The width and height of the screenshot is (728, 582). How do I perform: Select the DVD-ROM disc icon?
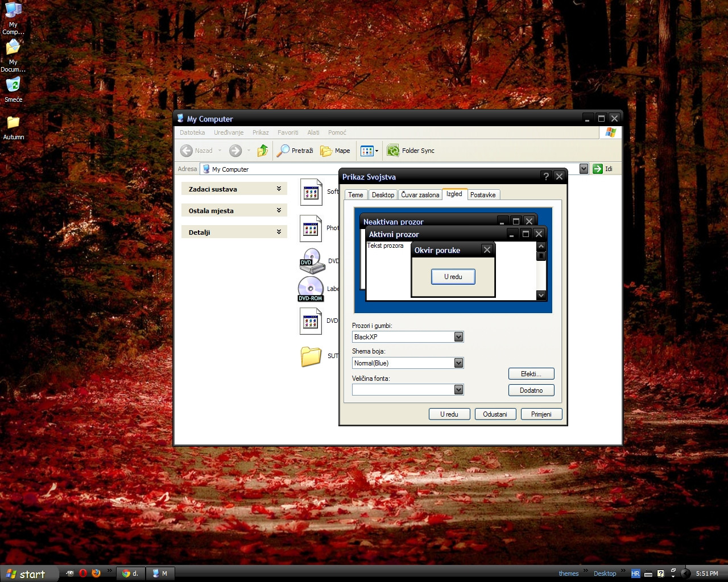(x=311, y=289)
